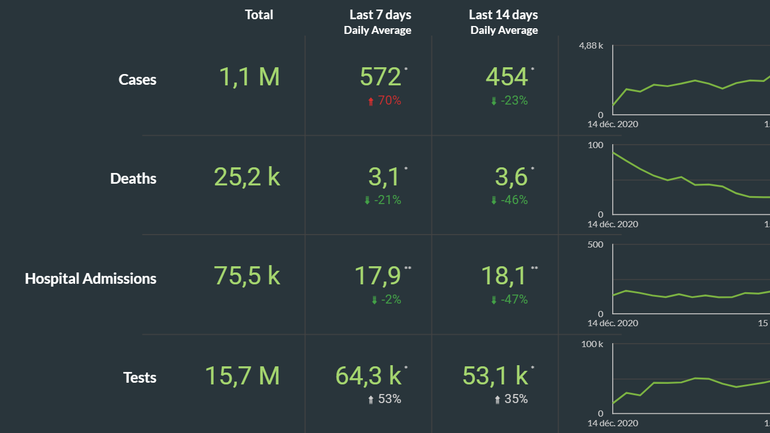Click the up arrow beside 35% for Tests
The image size is (770, 433).
coord(497,400)
